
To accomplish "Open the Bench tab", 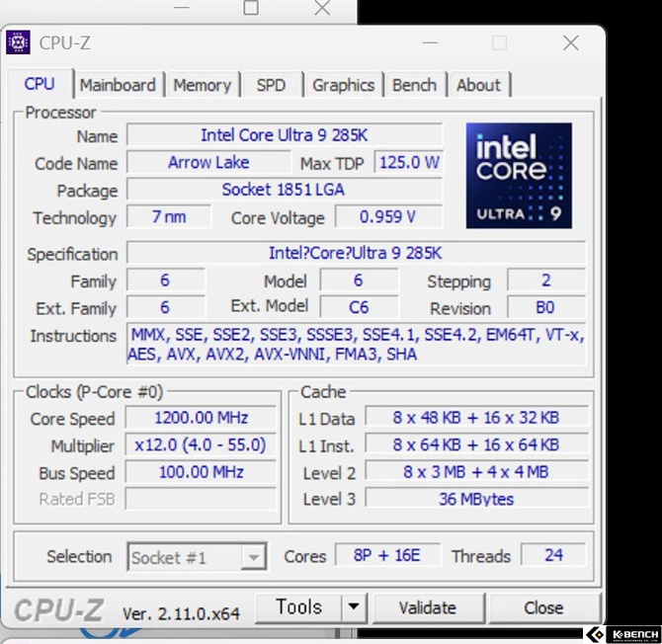I will pos(415,85).
